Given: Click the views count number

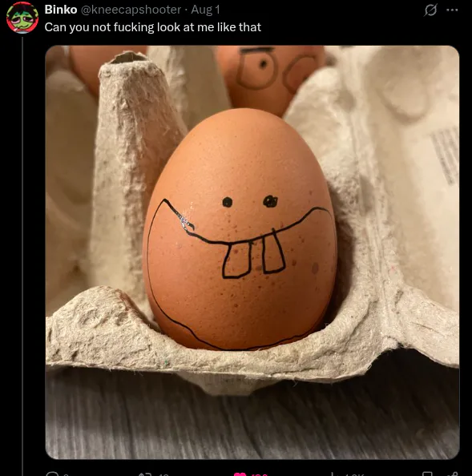Looking at the screenshot, I should [353, 474].
